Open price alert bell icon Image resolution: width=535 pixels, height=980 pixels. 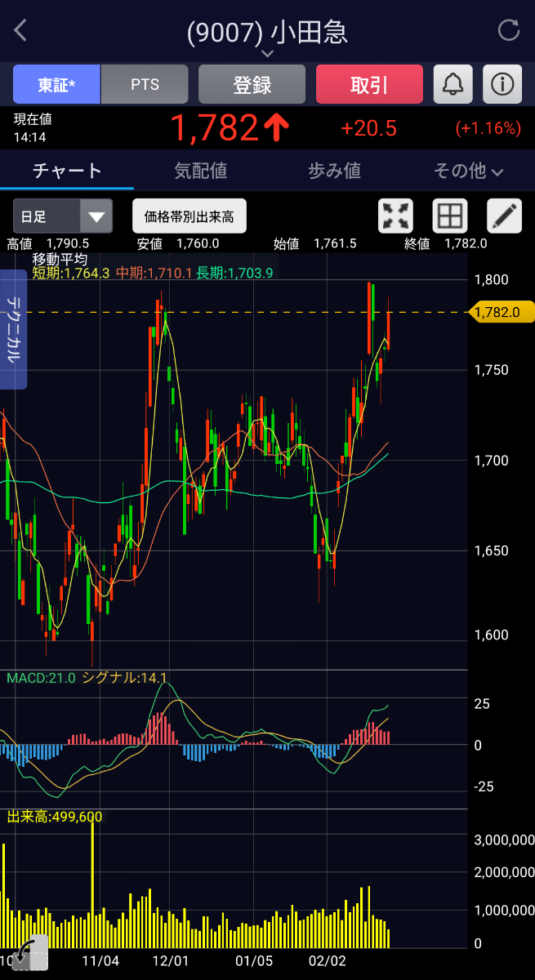click(x=453, y=84)
